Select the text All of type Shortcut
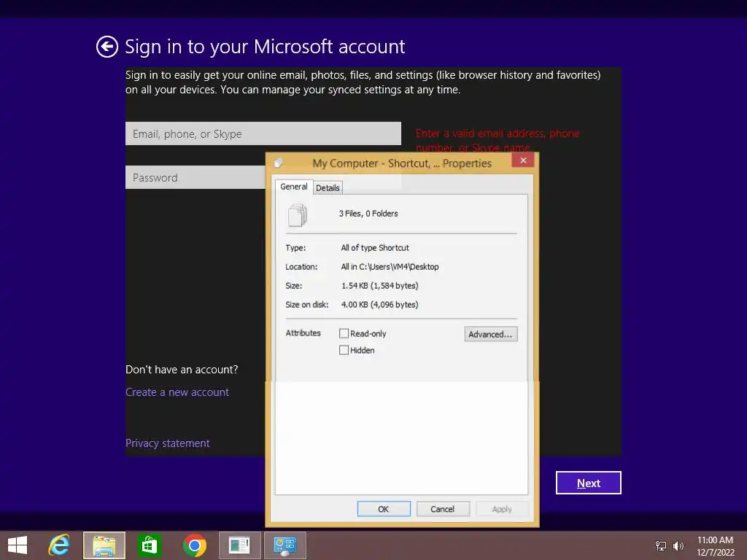 click(375, 248)
